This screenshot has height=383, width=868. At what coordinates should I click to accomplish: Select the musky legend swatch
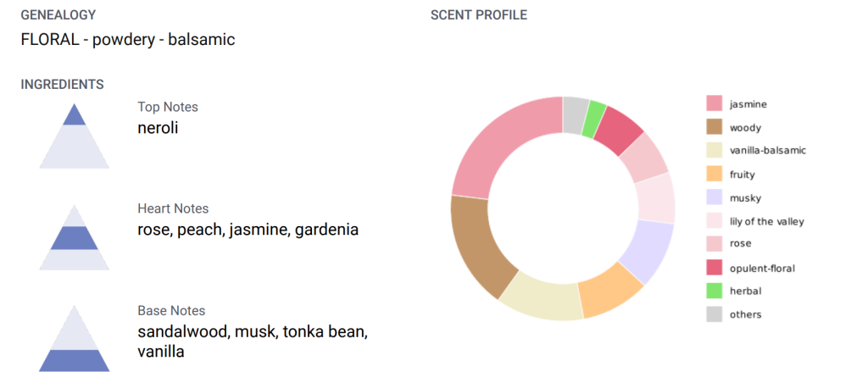point(715,197)
